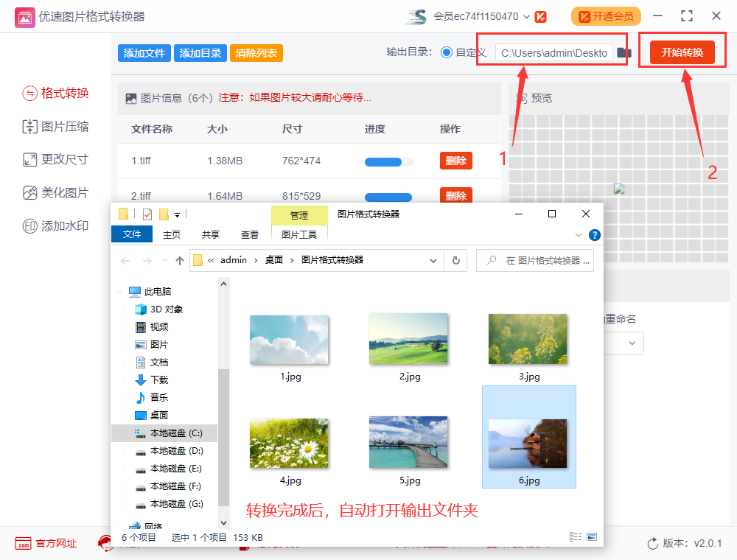737x560 pixels.
Task: Click the help question mark in Explorer
Action: tap(594, 235)
